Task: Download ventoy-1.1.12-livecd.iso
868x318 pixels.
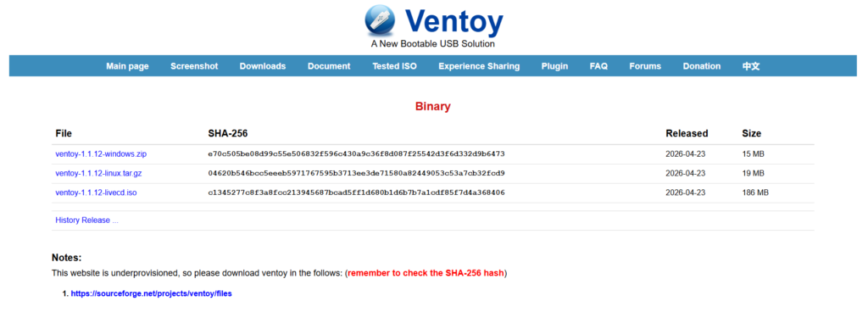Action: (96, 192)
